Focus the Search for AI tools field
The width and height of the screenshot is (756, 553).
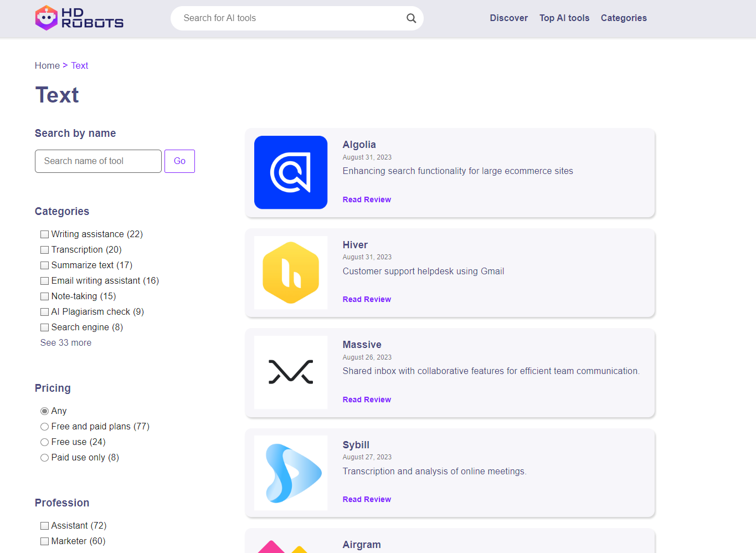pyautogui.click(x=297, y=18)
